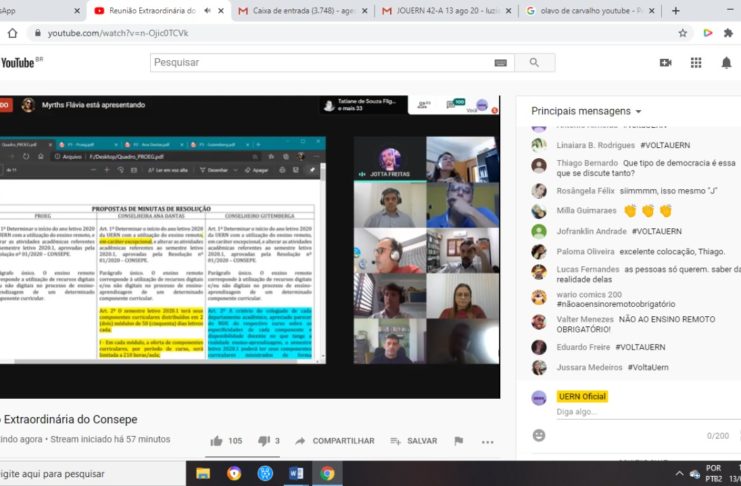
Task: Report video with flag icon
Action: (459, 441)
